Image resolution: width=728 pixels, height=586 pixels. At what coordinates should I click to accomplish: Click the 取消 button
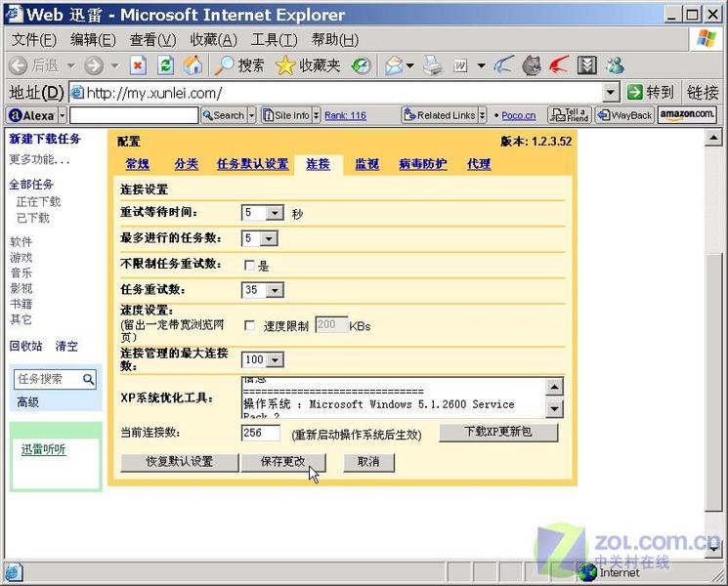click(x=368, y=462)
